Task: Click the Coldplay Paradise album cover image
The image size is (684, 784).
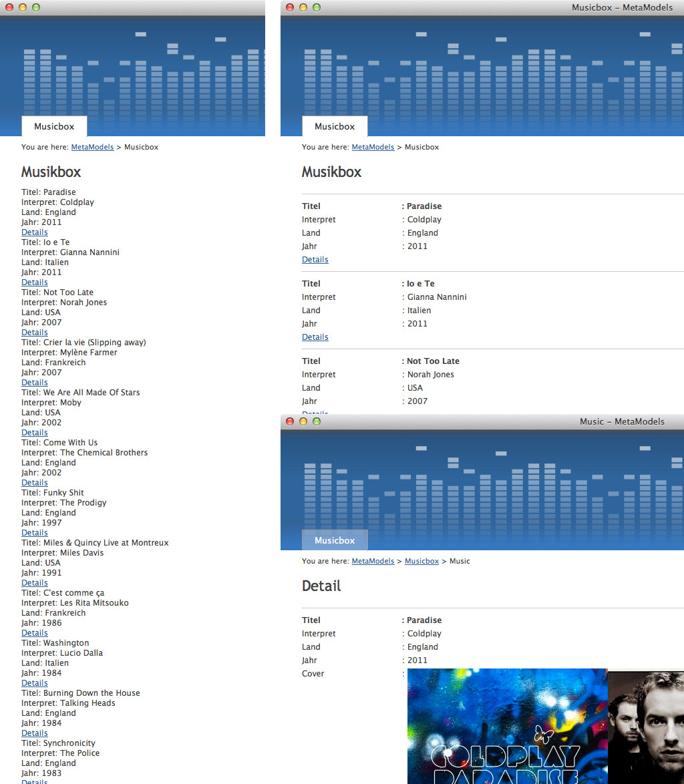Action: pyautogui.click(x=507, y=726)
